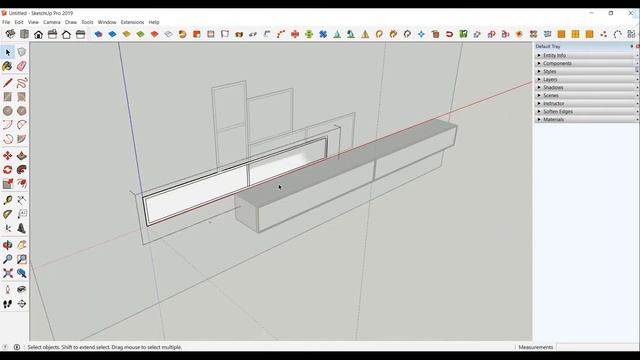The height and width of the screenshot is (360, 640).
Task: Click the red magnet-shaped toolbar icon
Action: (449, 34)
